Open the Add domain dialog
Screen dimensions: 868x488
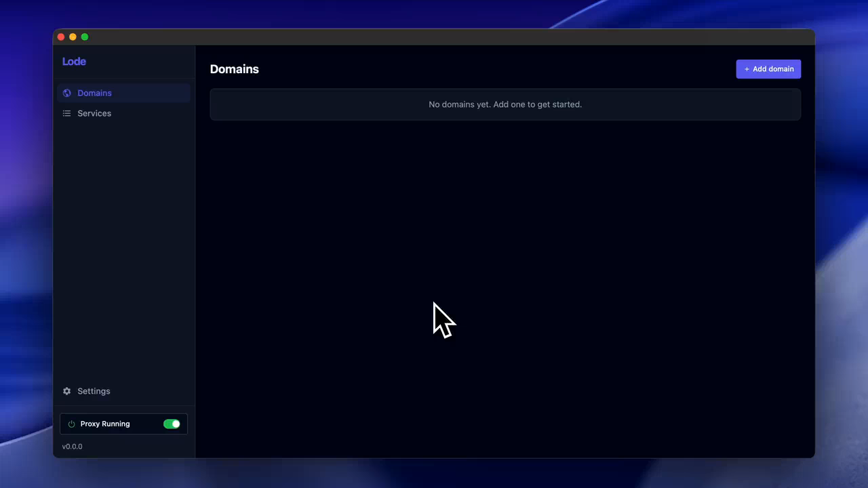click(768, 68)
